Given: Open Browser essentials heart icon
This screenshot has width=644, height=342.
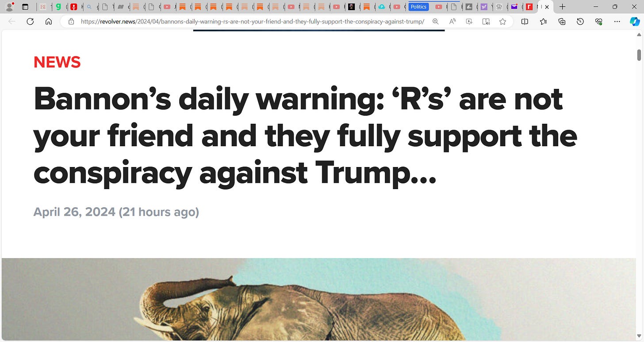Looking at the screenshot, I should click(x=599, y=21).
